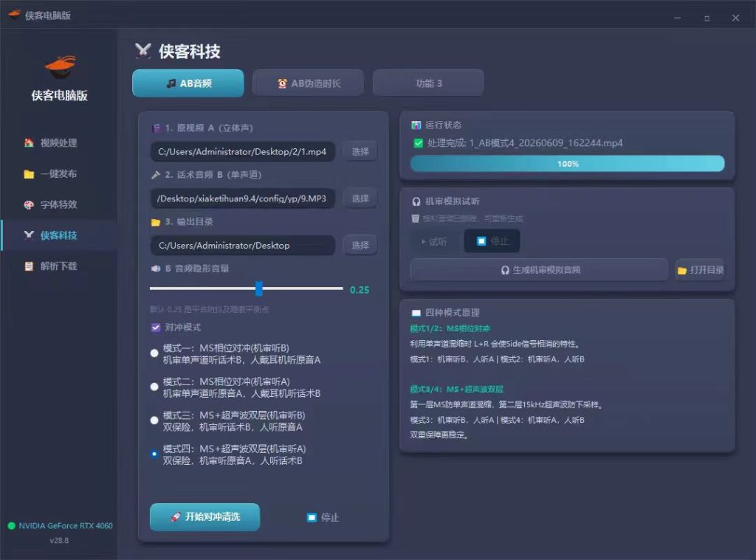Click the 运行状态 panel icon
Viewport: 756px width, 560px height.
click(416, 125)
